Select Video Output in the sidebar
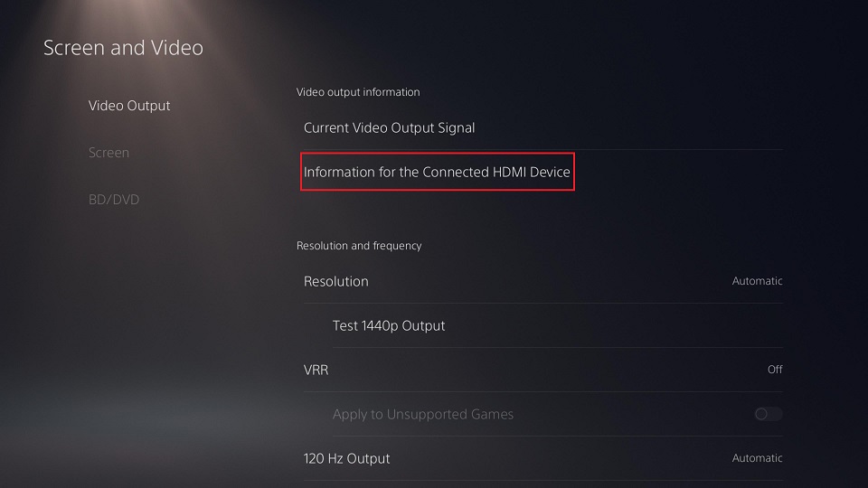 pos(129,106)
